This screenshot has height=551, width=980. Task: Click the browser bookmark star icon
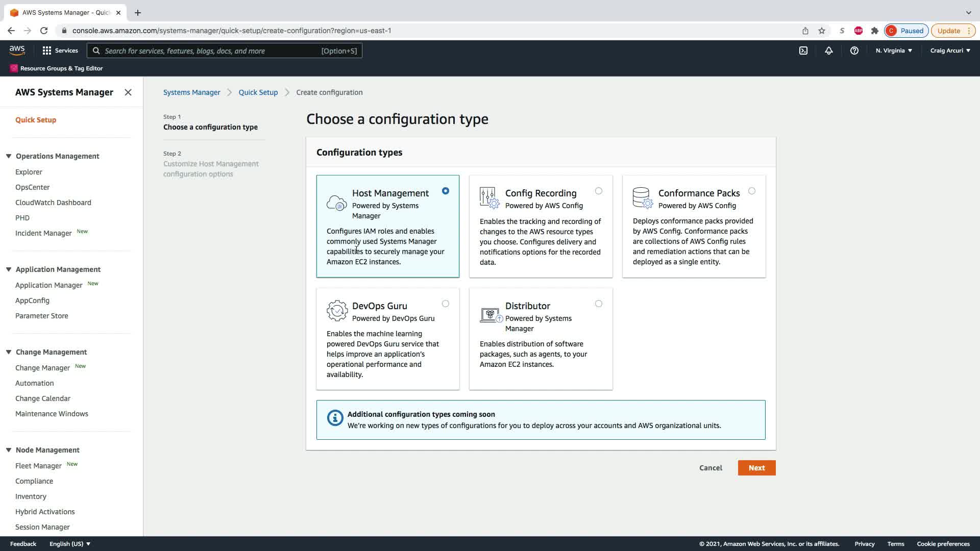click(822, 31)
